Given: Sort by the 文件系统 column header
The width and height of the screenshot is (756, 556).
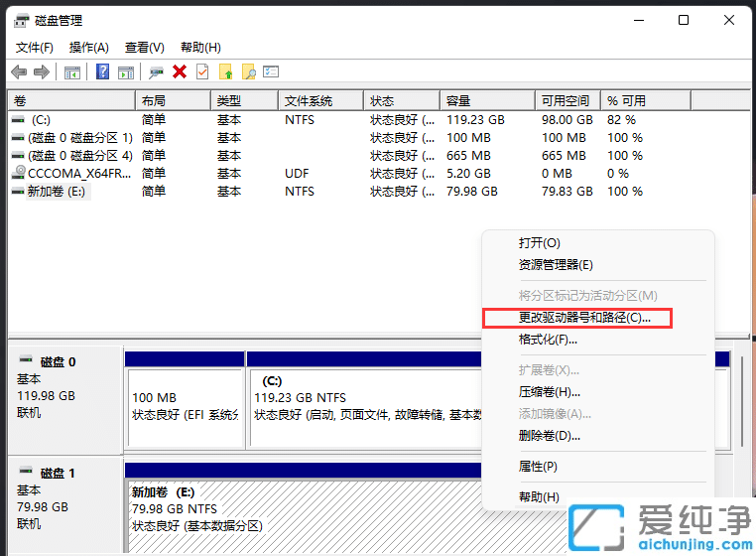Looking at the screenshot, I should point(321,101).
